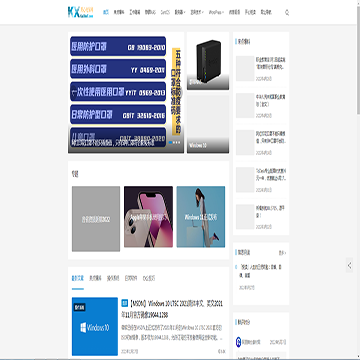Open the black NAS device featured thumbnail
Viewport: 360px width, 360px height.
(x=208, y=61)
